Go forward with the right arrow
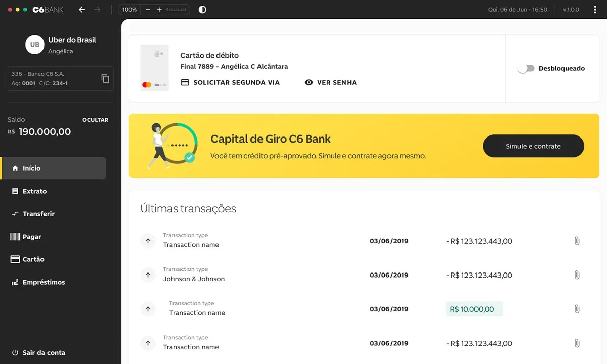Viewport: 607px width, 364px height. coord(97,10)
